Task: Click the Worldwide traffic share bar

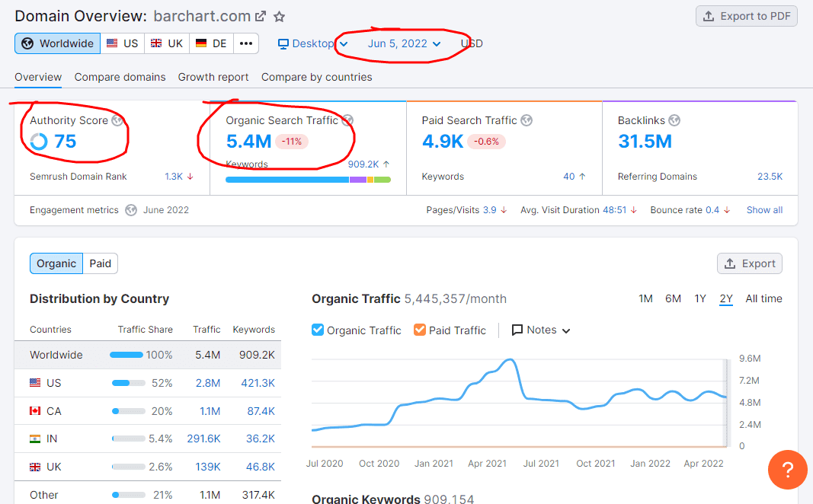Action: [x=126, y=355]
